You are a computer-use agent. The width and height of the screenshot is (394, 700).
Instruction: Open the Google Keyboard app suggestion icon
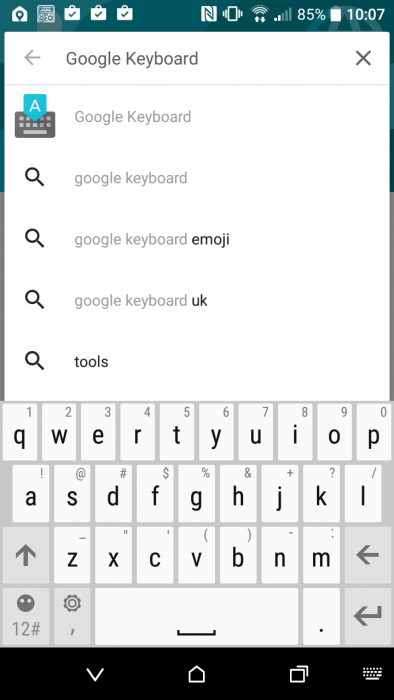(35, 116)
